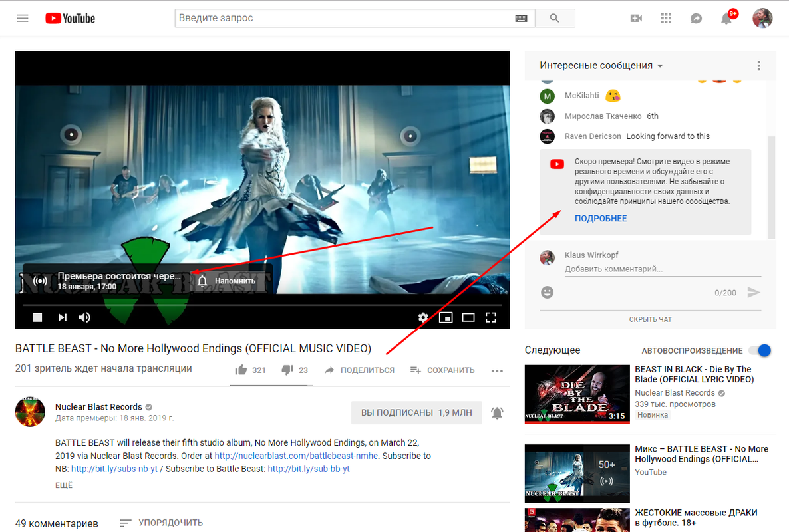Stop playback with the square button
Image resolution: width=789 pixels, height=532 pixels.
(37, 317)
